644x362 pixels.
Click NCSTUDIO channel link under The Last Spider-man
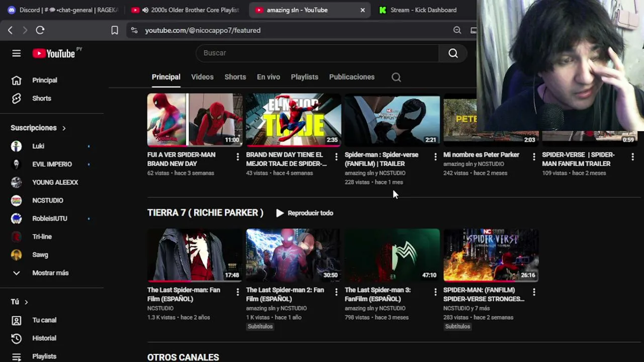click(160, 308)
